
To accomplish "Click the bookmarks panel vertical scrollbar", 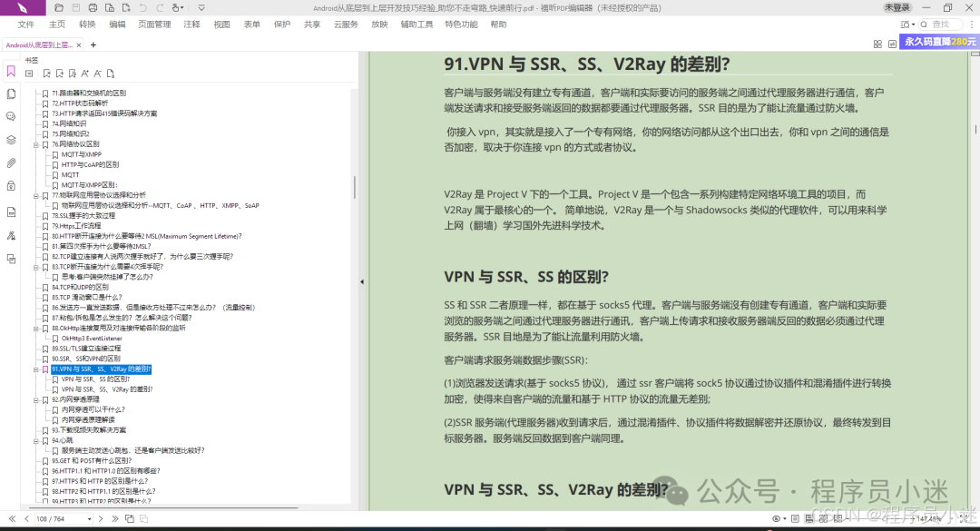I will 355,188.
